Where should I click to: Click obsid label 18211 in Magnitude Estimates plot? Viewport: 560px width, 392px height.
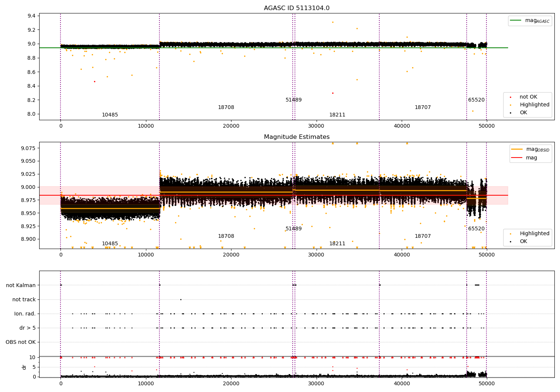tap(337, 244)
